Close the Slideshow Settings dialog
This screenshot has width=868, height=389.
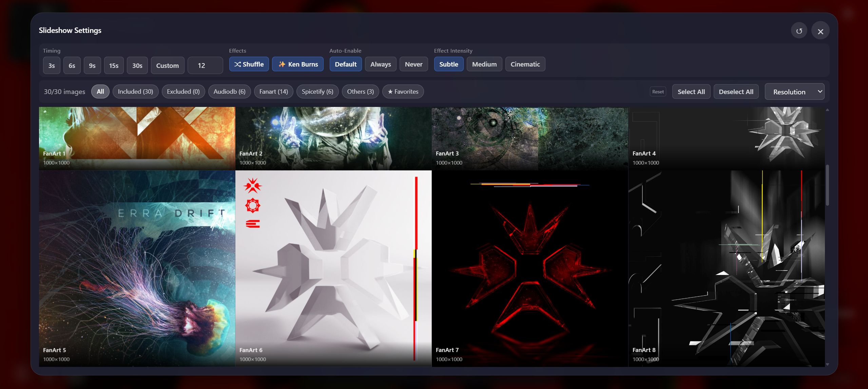[820, 31]
